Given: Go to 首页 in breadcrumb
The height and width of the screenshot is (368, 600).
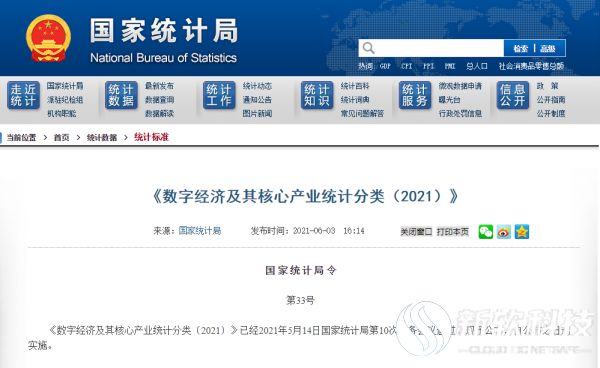Looking at the screenshot, I should (x=61, y=137).
